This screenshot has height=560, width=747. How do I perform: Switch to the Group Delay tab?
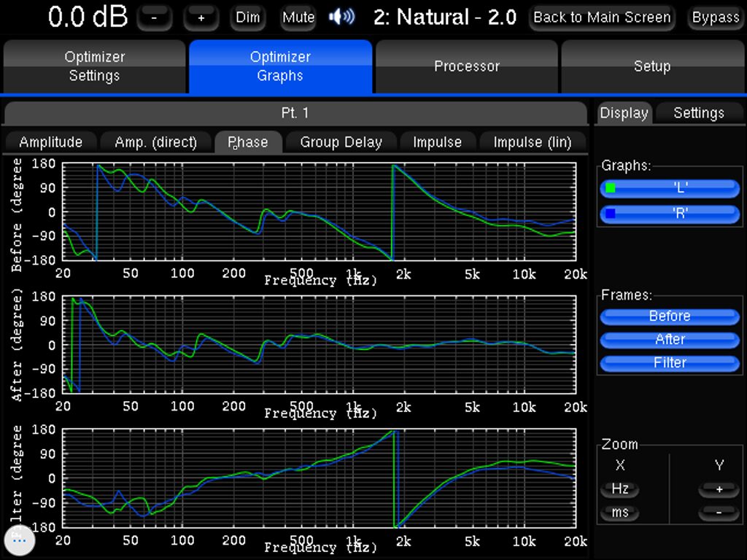pos(341,142)
